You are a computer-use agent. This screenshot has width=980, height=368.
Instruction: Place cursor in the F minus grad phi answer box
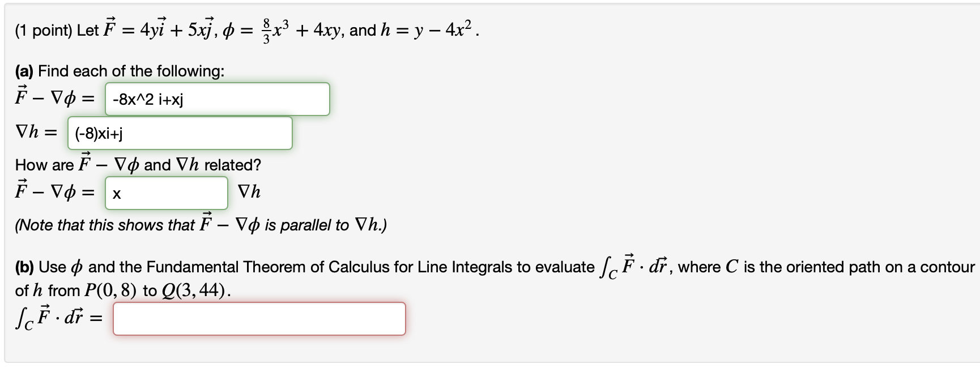coord(218,99)
